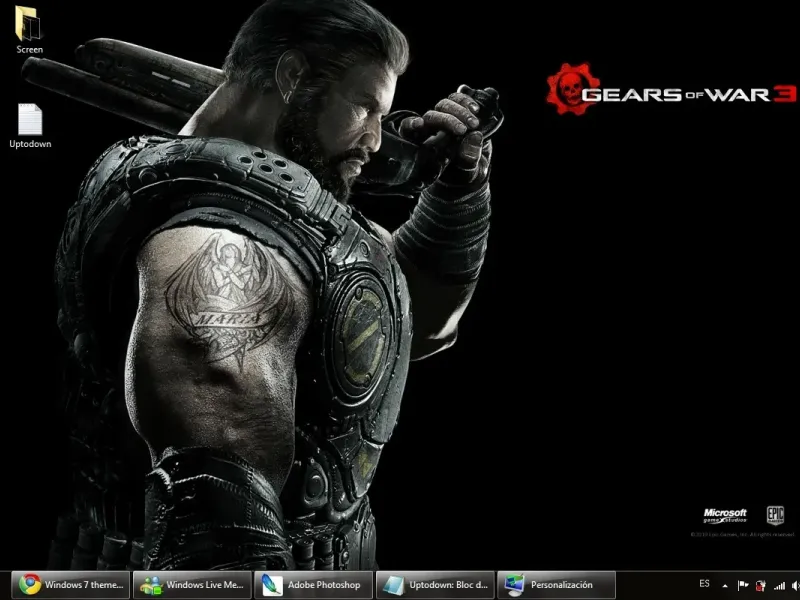Screen dimensions: 800x600
Task: Show hidden system tray icons arrow
Action: (725, 586)
